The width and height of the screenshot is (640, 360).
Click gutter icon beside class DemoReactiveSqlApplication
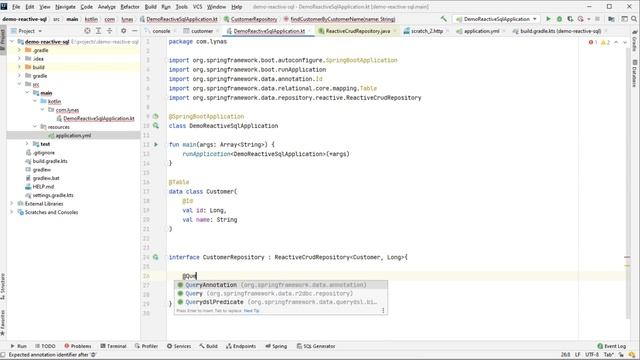[x=156, y=126]
